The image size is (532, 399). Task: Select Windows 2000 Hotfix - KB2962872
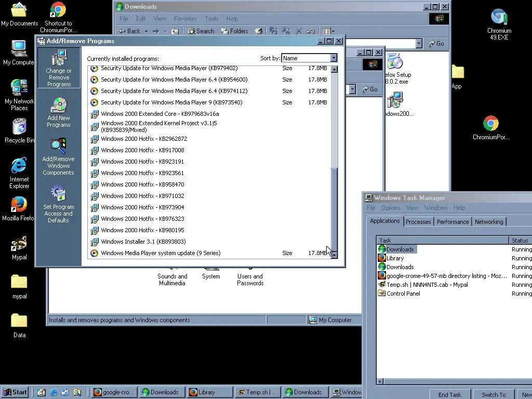coord(210,139)
